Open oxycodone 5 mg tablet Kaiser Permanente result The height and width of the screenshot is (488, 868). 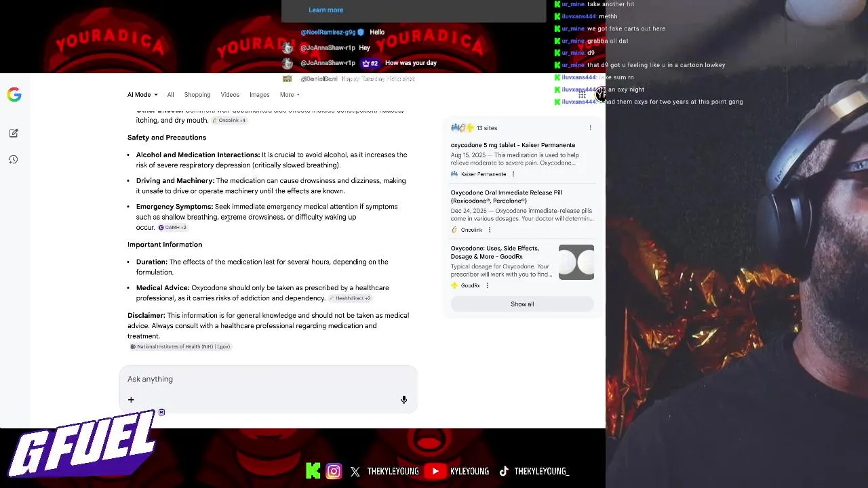(x=513, y=145)
